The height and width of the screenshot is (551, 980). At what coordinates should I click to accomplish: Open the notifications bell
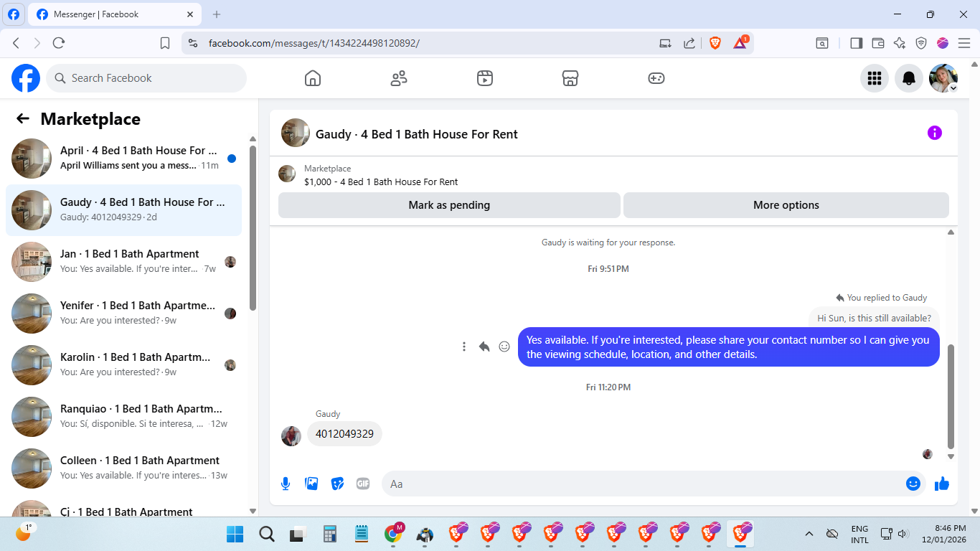(909, 78)
